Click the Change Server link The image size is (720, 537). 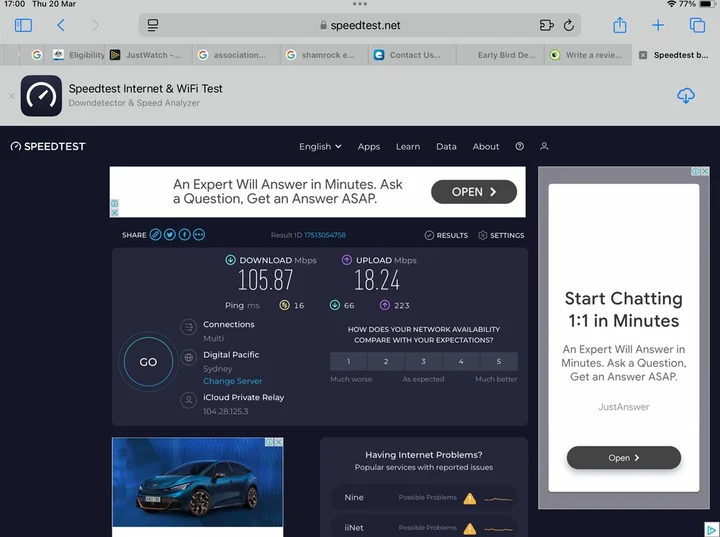[x=233, y=381]
